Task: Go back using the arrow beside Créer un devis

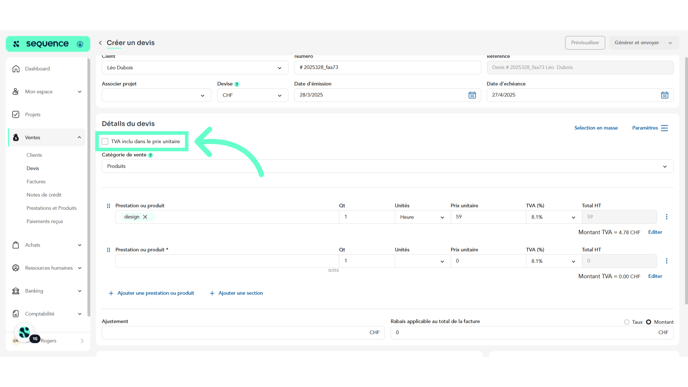Action: click(x=100, y=43)
